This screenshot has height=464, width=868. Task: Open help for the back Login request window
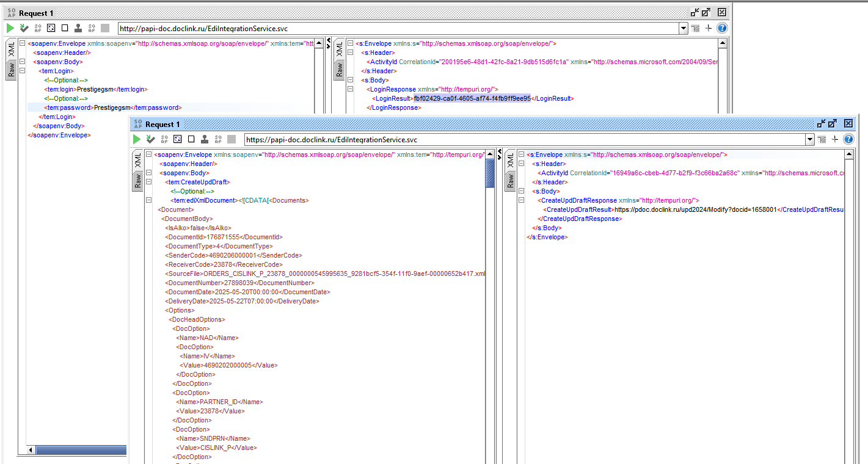point(722,28)
